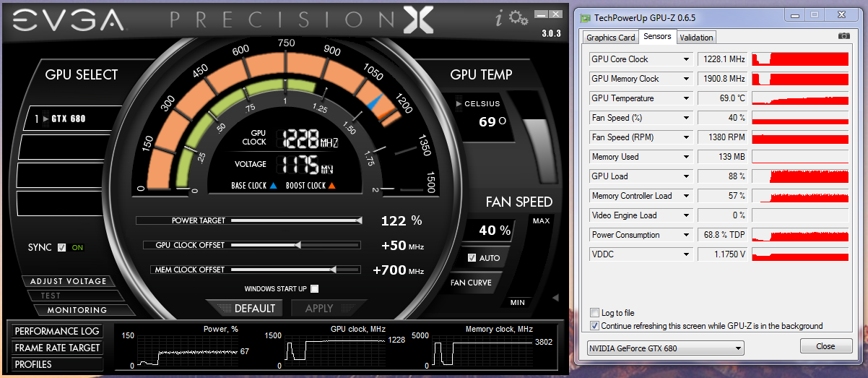Open PROFILES section

[x=57, y=364]
